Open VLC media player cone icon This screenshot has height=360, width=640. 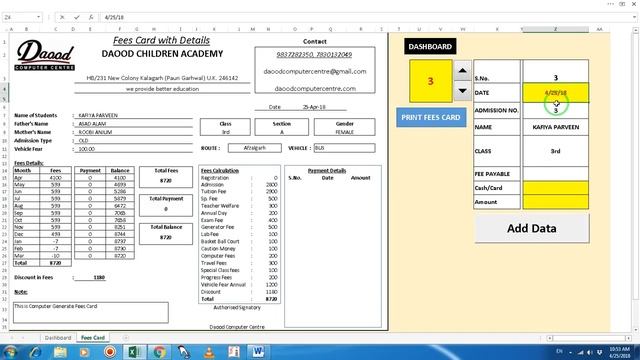click(x=209, y=352)
